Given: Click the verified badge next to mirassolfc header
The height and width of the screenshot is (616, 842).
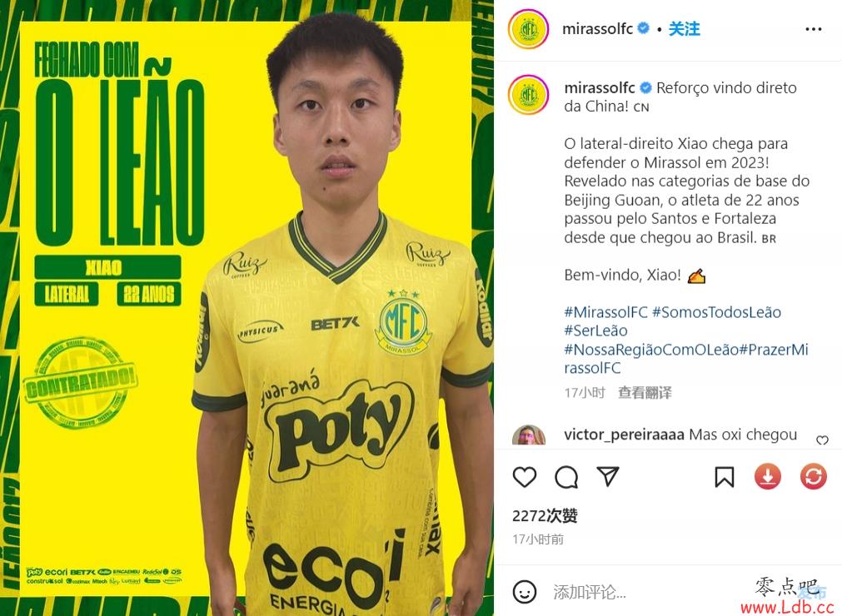Looking at the screenshot, I should click(x=643, y=28).
